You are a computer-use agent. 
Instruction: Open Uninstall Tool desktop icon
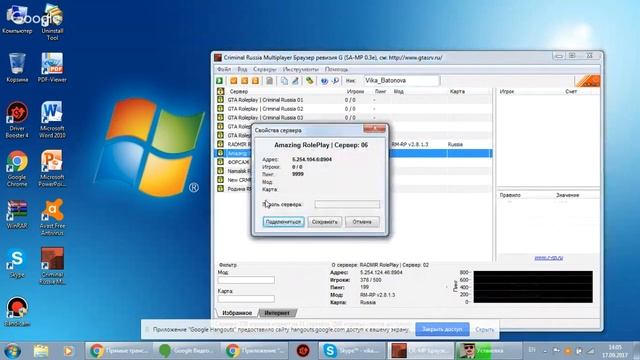coord(52,21)
